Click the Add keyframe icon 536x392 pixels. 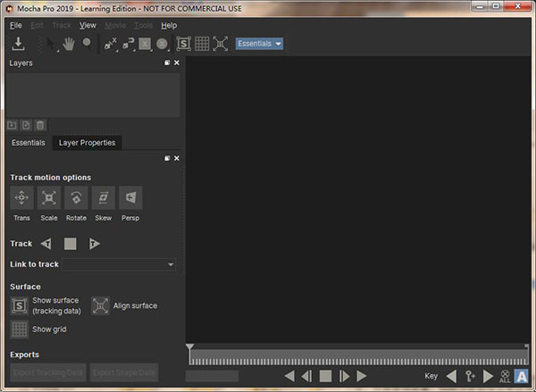click(471, 376)
